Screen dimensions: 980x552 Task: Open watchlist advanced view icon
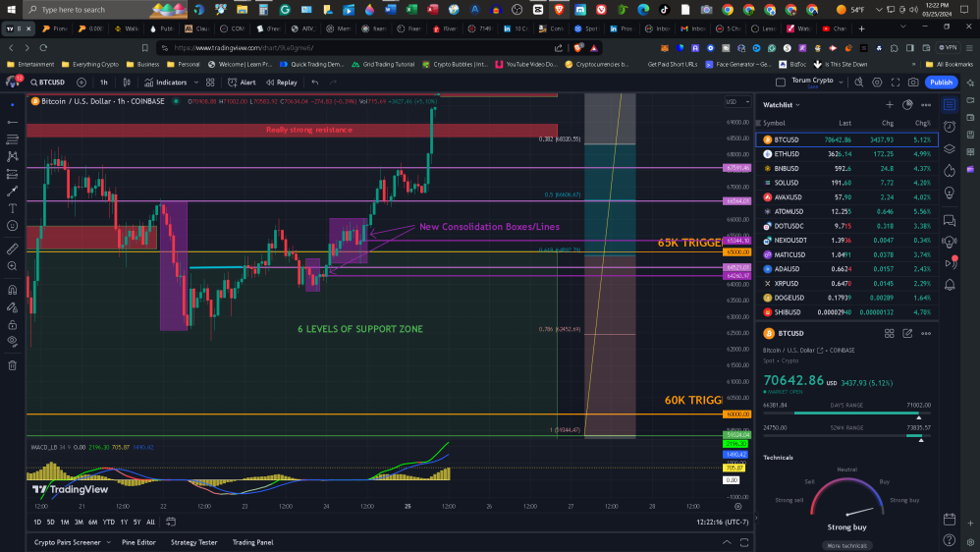[x=907, y=105]
